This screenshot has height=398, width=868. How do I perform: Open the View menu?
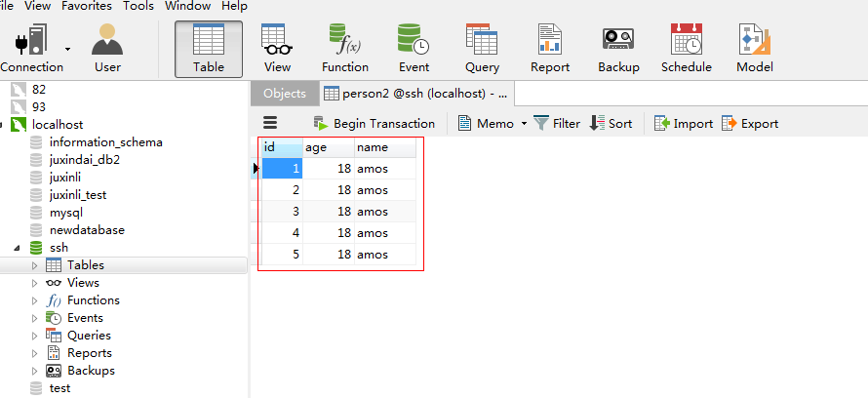click(x=38, y=6)
